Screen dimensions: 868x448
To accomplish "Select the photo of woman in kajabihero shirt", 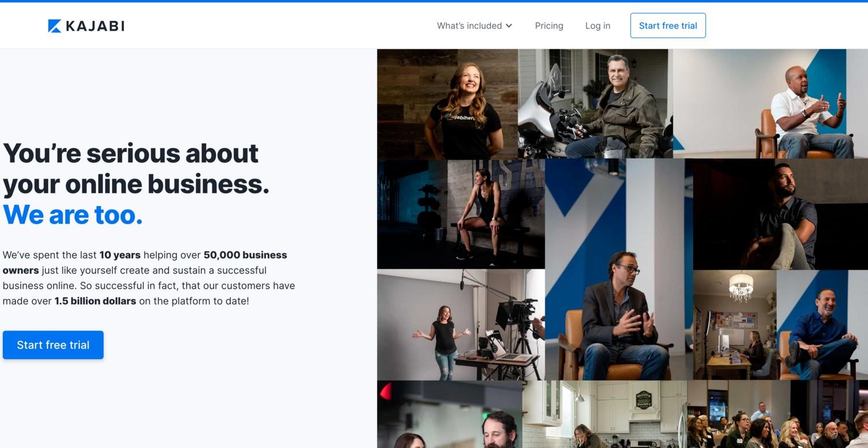I will 447,104.
